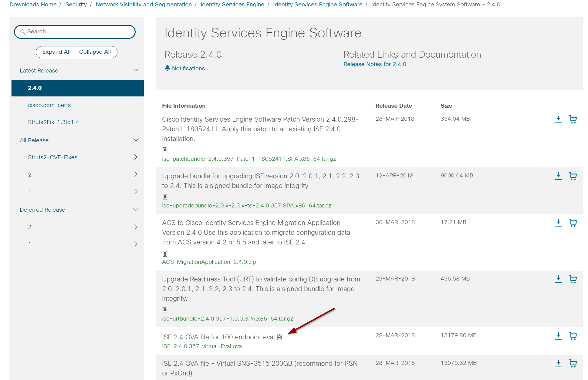Click ISE-2.4.0.357-virtual-Eval.ova link
This screenshot has height=380, width=588.
202,346
